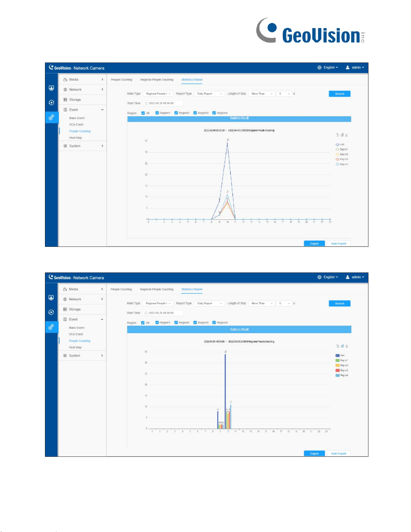
Task: Toggle Region2 yellow legend marker in line-chart screenshot
Action: point(337,154)
